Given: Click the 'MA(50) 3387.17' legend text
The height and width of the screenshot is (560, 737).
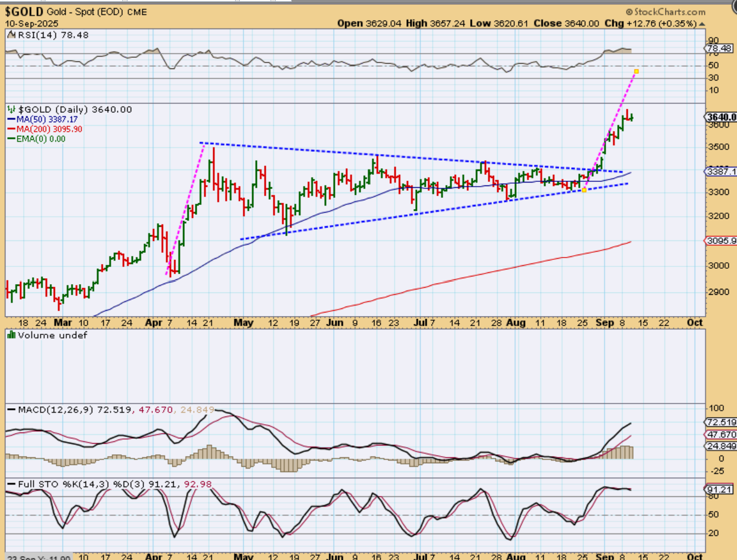Looking at the screenshot, I should 48,119.
